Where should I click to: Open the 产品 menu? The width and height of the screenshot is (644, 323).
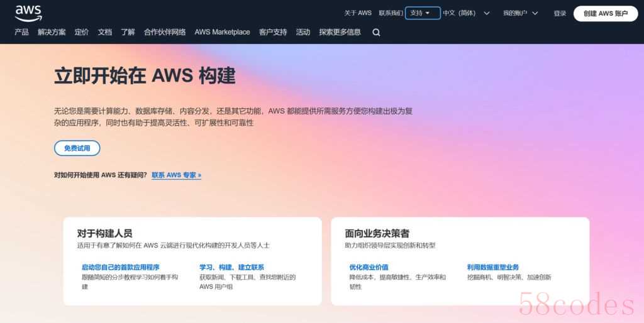tap(22, 32)
